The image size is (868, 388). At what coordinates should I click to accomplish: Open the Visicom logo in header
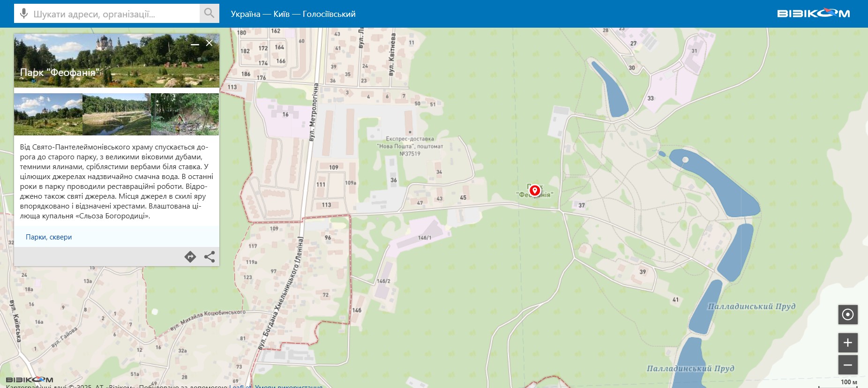tap(813, 14)
